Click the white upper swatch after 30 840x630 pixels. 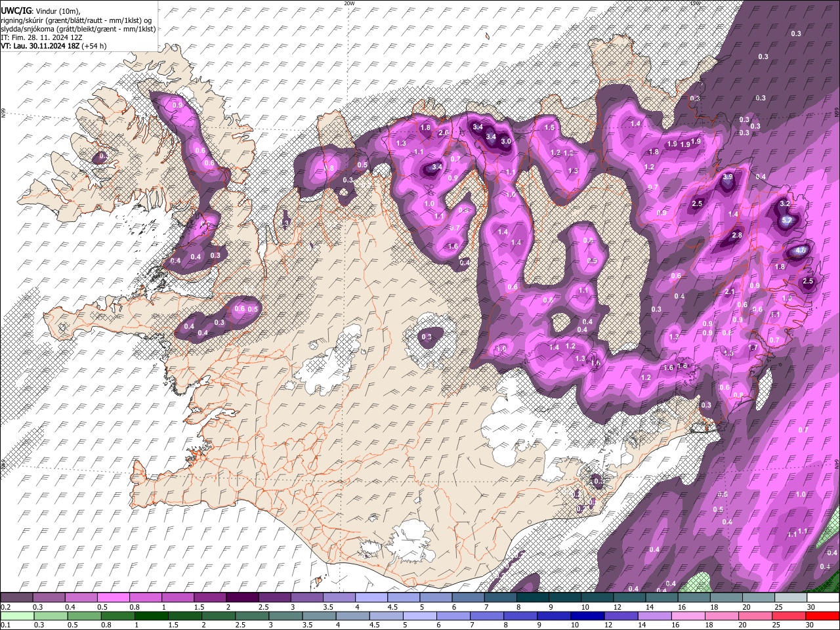pos(823,598)
